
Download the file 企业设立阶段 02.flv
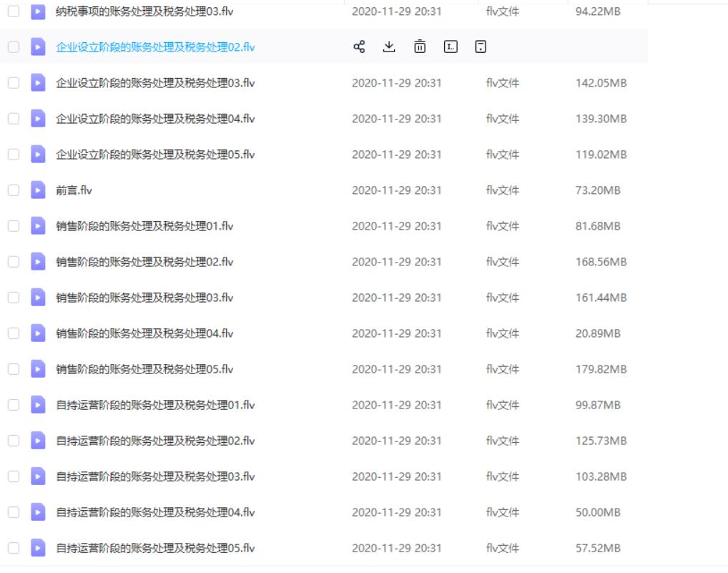click(x=389, y=47)
